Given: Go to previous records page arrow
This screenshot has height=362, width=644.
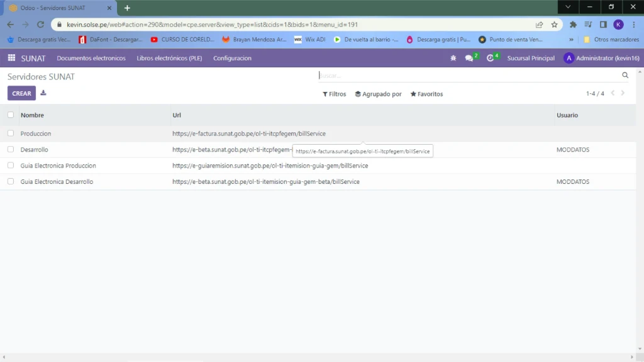Looking at the screenshot, I should (x=613, y=93).
